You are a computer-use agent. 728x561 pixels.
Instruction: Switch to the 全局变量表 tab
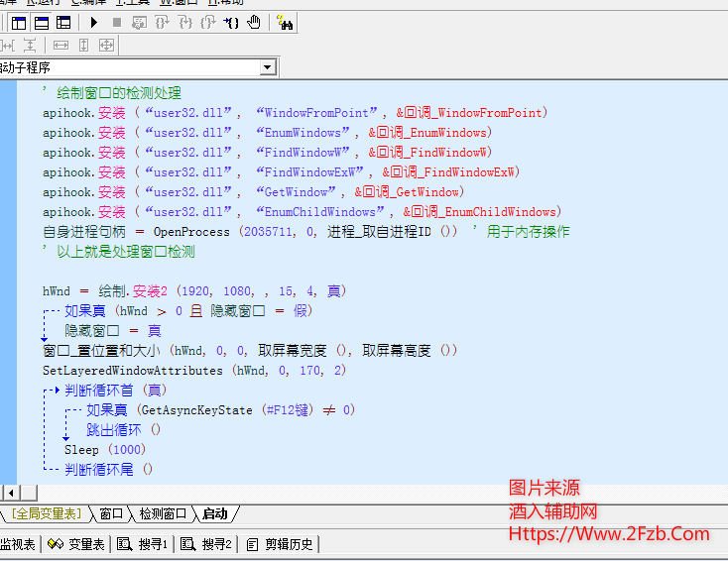[48, 513]
